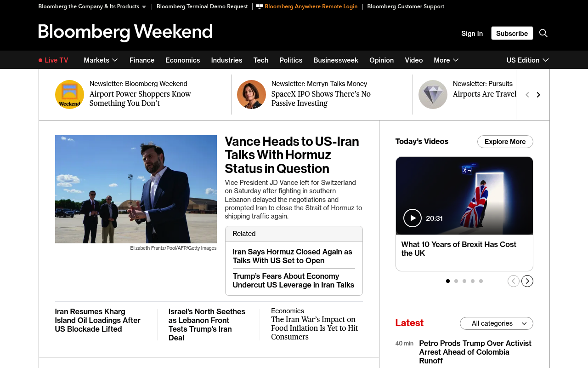Click the Economics tag above food inflation story
The height and width of the screenshot is (368, 588).
(288, 311)
